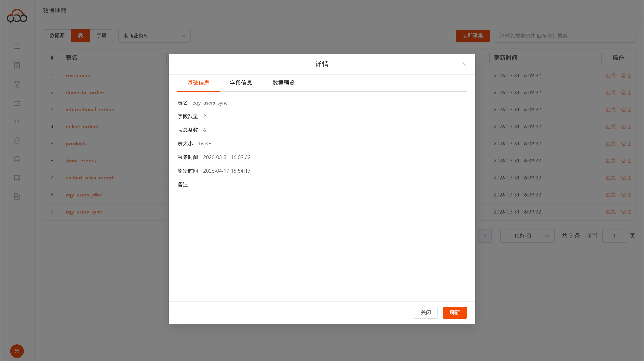Switch to the 字段信息 tab

(241, 83)
